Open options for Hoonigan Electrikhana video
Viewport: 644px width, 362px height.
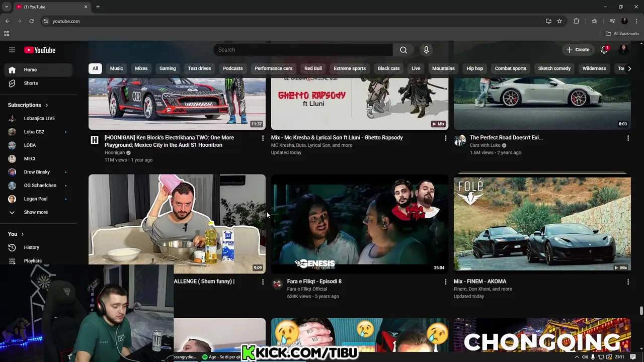tap(262, 138)
